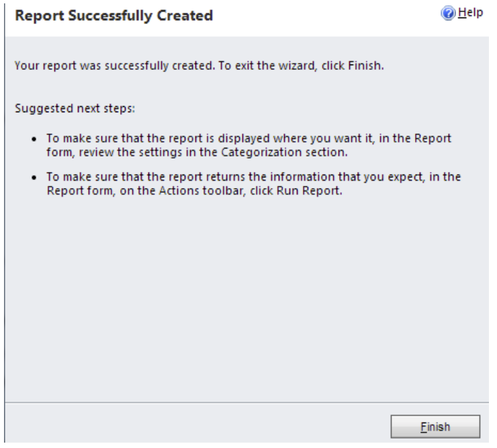The image size is (497, 448).
Task: Open the Help link text
Action: tap(470, 13)
